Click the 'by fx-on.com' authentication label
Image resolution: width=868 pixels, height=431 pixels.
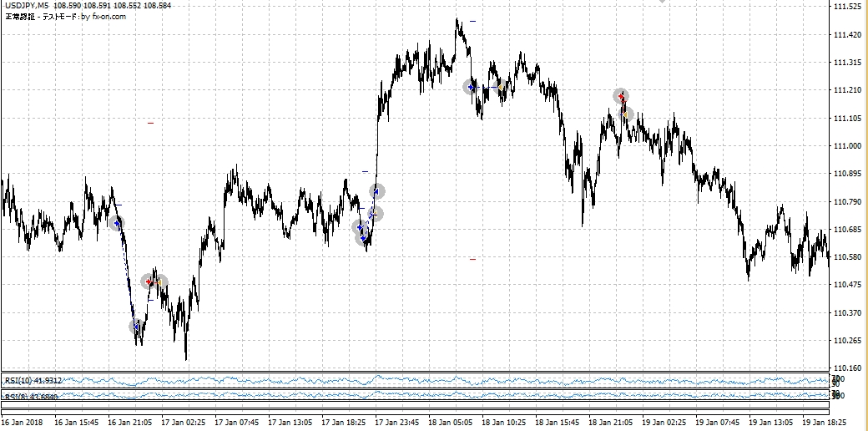pos(103,17)
